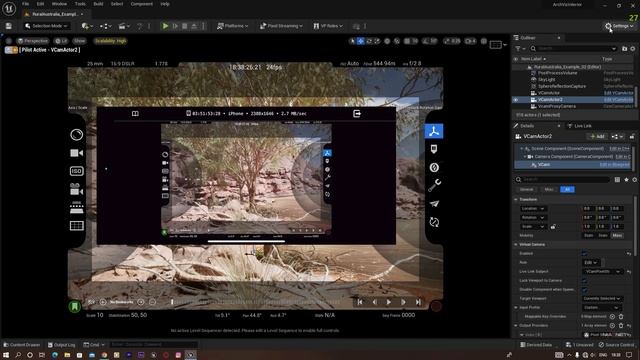This screenshot has width=640, height=360.
Task: Open the Input Profile combo box
Action: point(602,307)
